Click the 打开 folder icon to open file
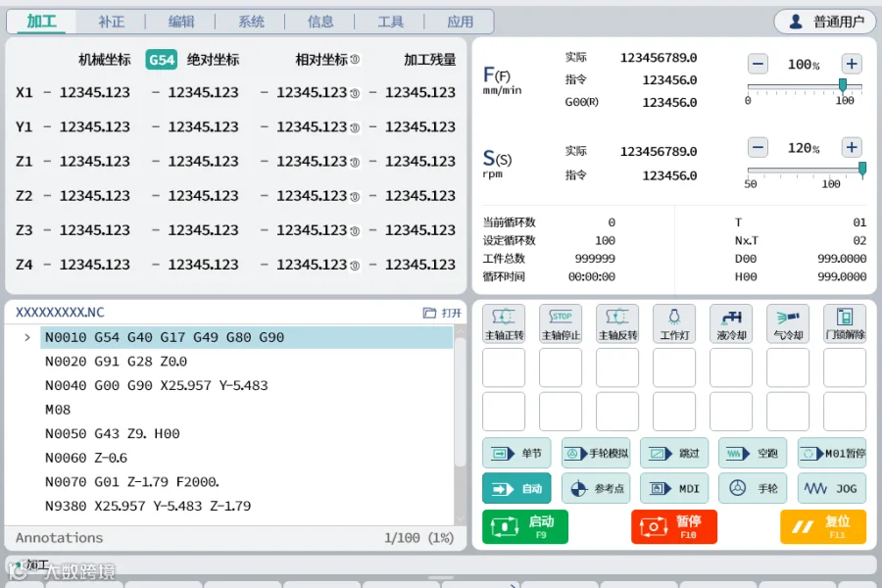Screen dimensions: 882x588 442,313
